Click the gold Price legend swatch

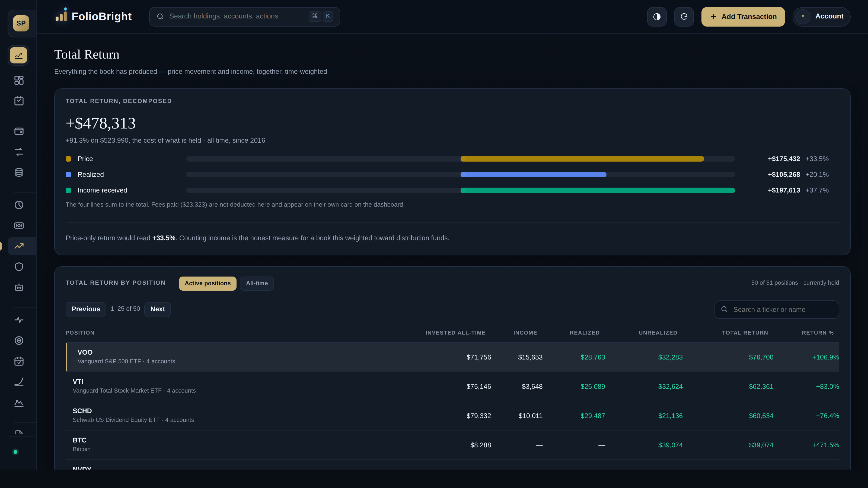point(68,159)
